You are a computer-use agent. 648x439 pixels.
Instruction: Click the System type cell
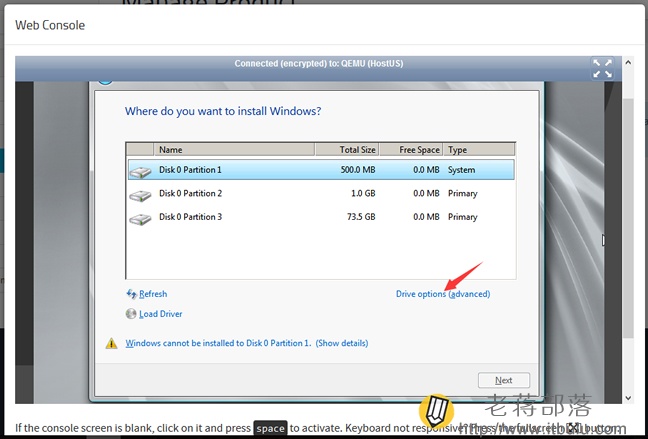point(461,170)
